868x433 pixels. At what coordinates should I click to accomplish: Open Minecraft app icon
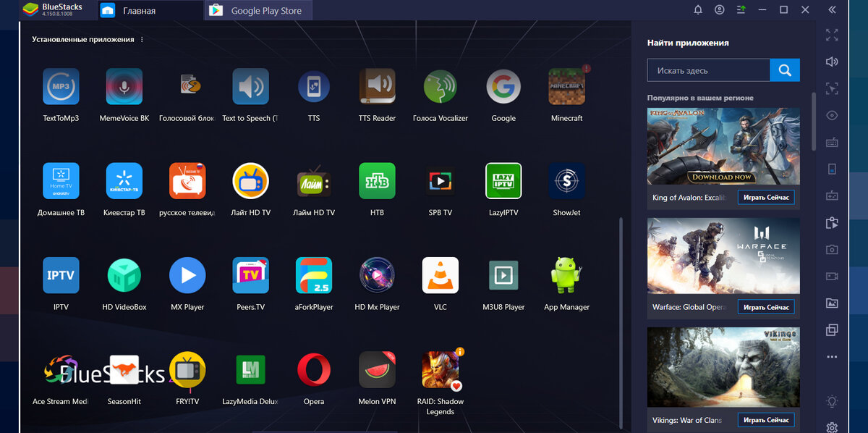tap(567, 87)
